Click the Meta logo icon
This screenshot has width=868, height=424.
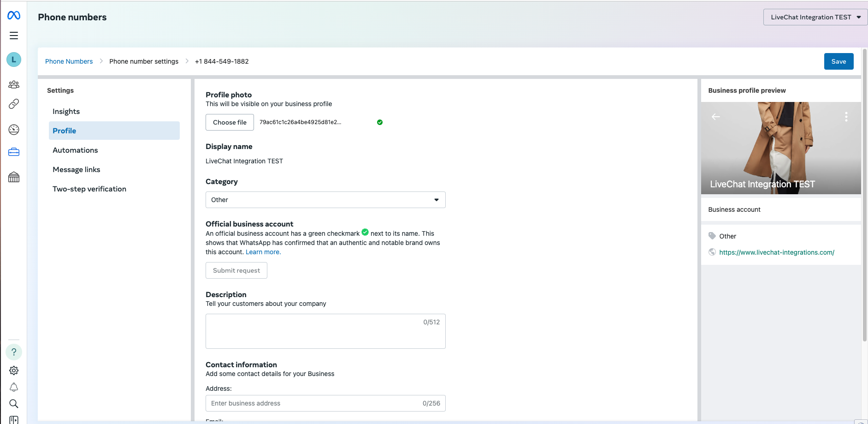(x=14, y=16)
